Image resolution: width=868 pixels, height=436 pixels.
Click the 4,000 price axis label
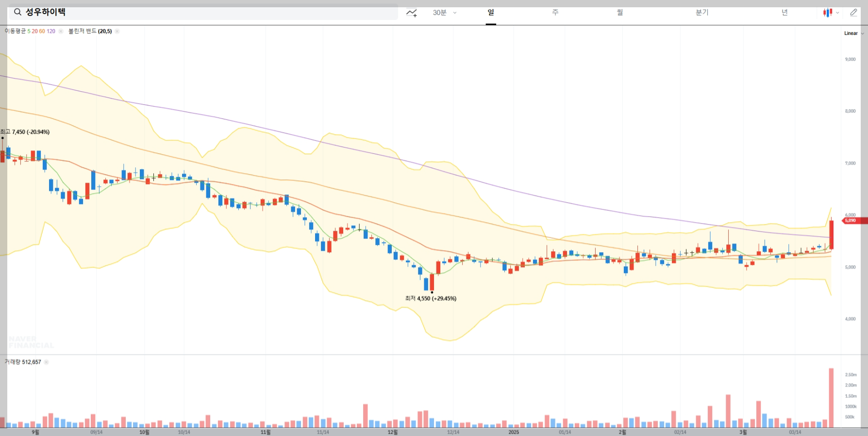coord(850,319)
